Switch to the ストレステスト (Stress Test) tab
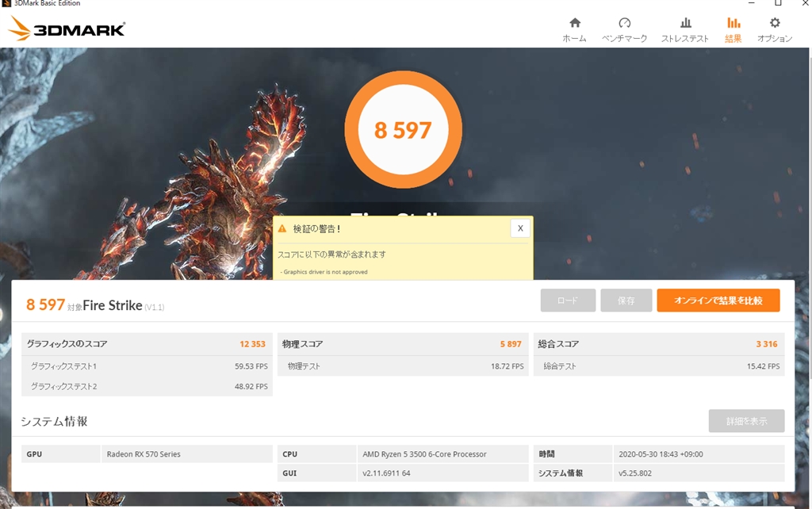812x509 pixels. [x=684, y=30]
